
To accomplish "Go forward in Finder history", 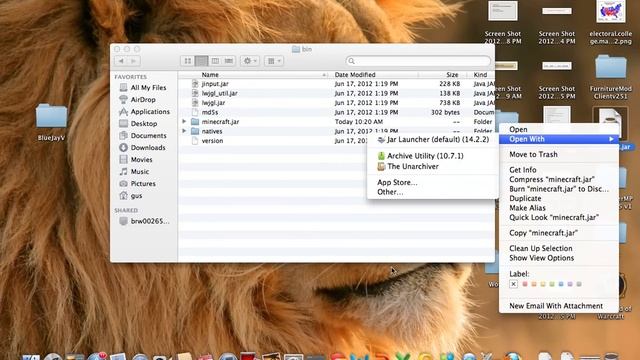I will pos(134,61).
